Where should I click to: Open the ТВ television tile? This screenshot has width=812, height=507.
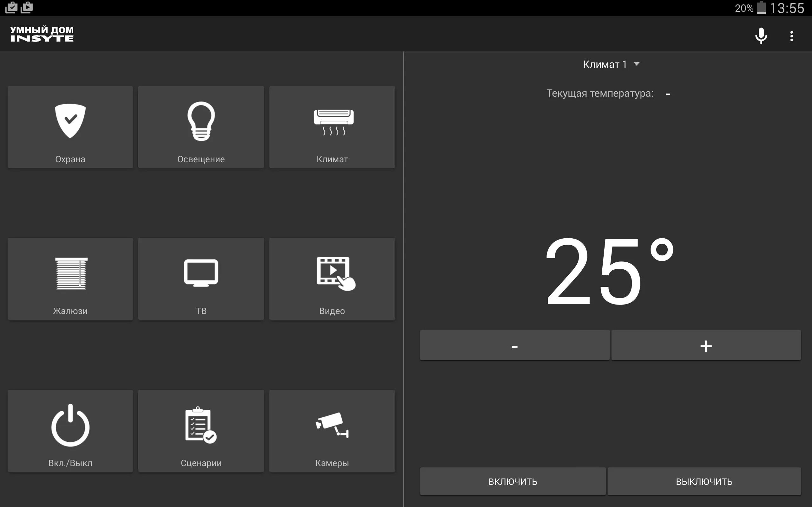(x=201, y=279)
